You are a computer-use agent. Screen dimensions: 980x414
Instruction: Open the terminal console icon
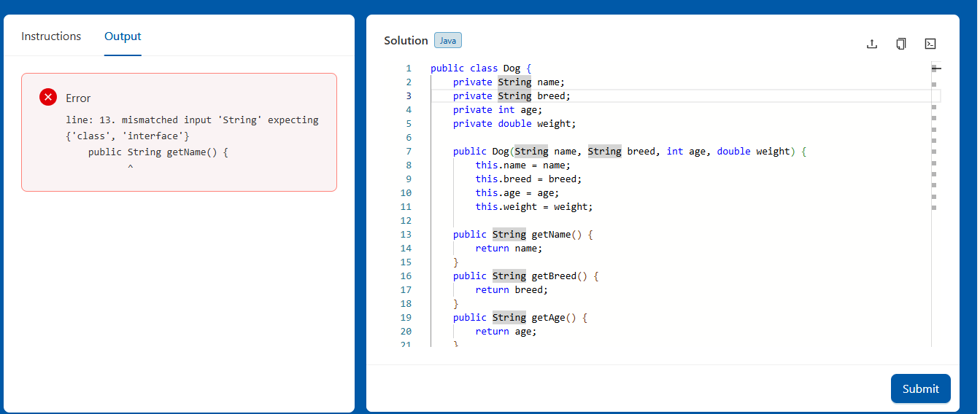(x=930, y=44)
